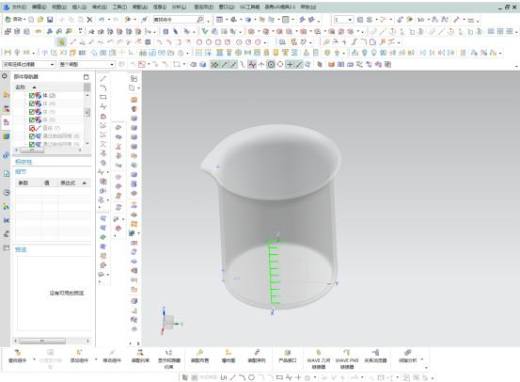Select the Arc sketch tool

pos(103,88)
